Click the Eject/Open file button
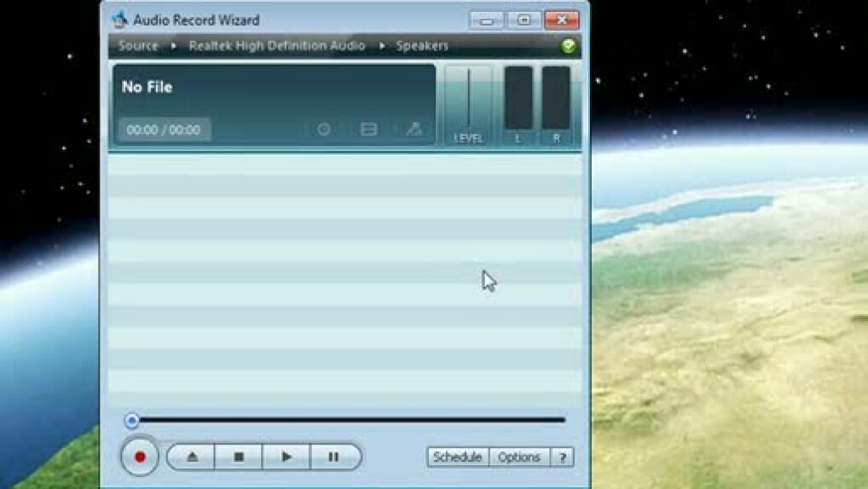 [192, 457]
